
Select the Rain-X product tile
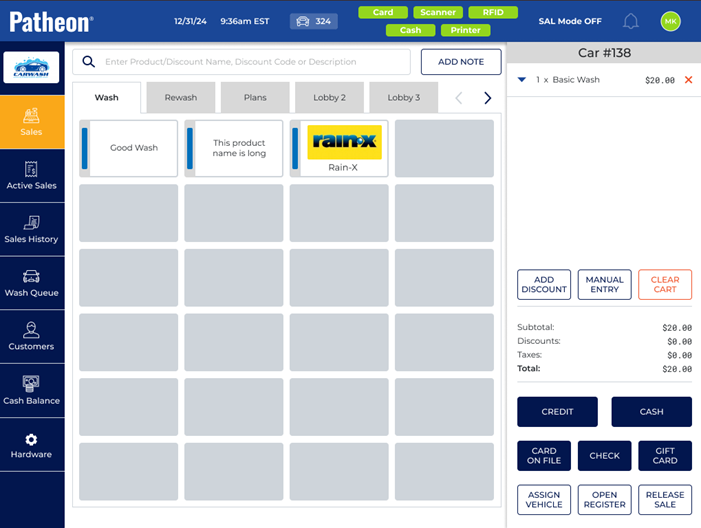339,149
